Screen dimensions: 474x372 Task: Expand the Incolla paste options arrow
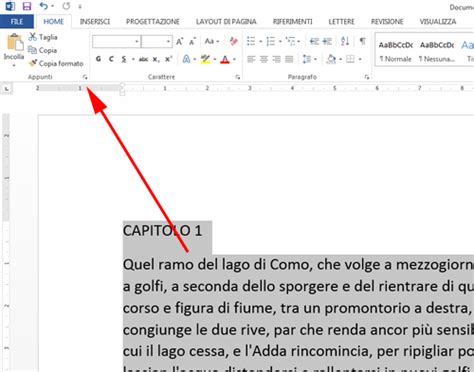tap(14, 65)
